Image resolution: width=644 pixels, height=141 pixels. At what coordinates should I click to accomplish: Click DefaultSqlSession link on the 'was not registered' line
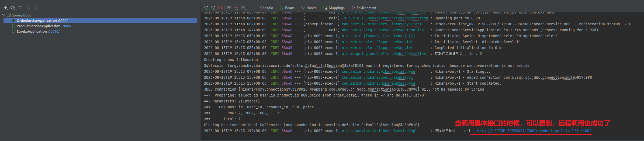click(323, 66)
